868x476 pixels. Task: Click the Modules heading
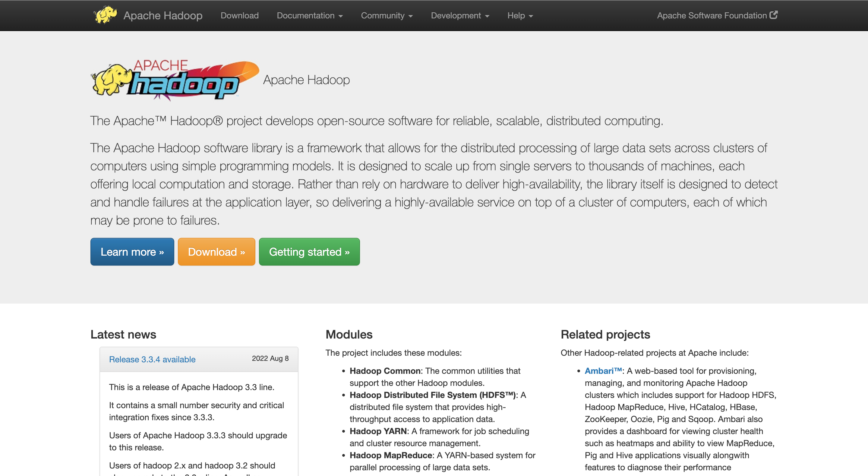pyautogui.click(x=349, y=334)
